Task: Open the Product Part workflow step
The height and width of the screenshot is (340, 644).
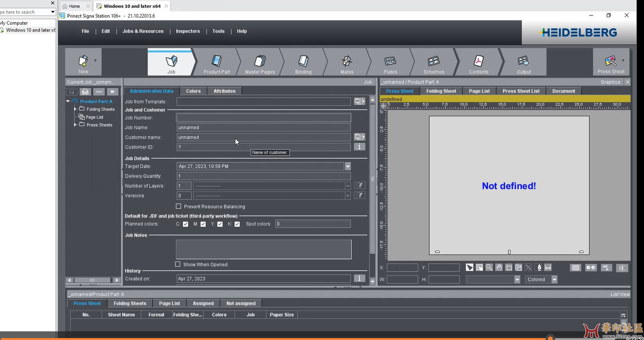Action: point(217,62)
